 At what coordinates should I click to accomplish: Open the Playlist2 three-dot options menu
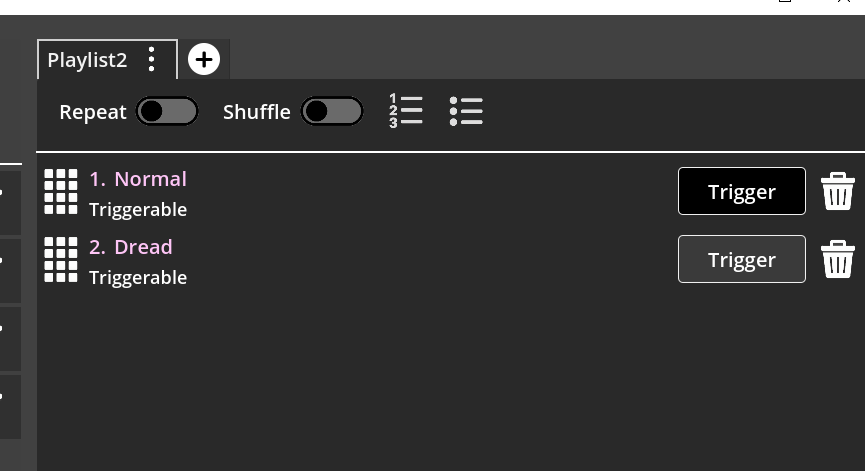point(152,60)
